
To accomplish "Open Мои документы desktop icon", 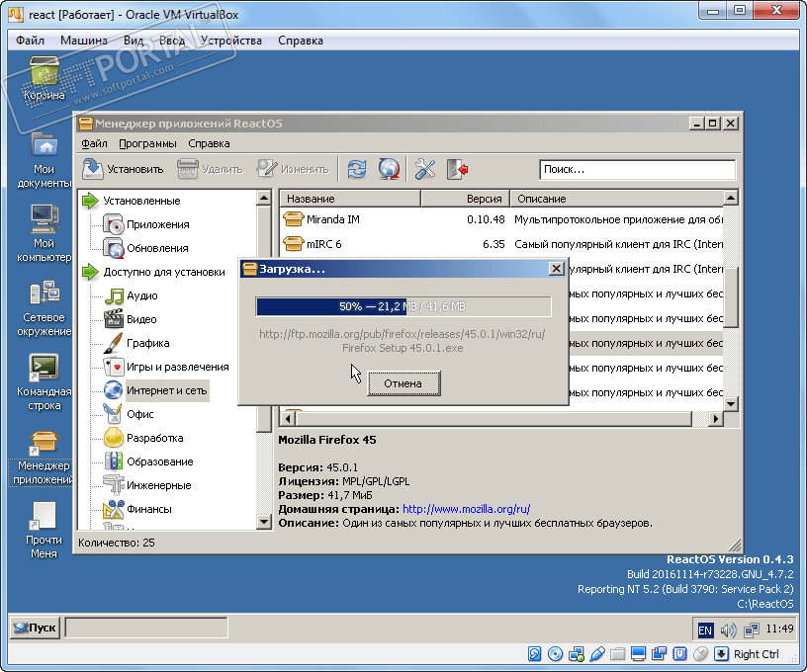I will 45,160.
